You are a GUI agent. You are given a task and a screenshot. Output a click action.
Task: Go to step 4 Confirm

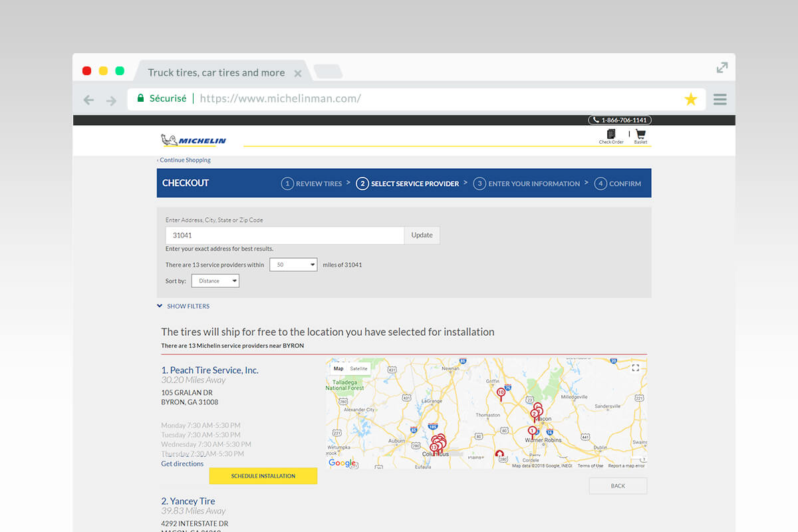(x=618, y=184)
